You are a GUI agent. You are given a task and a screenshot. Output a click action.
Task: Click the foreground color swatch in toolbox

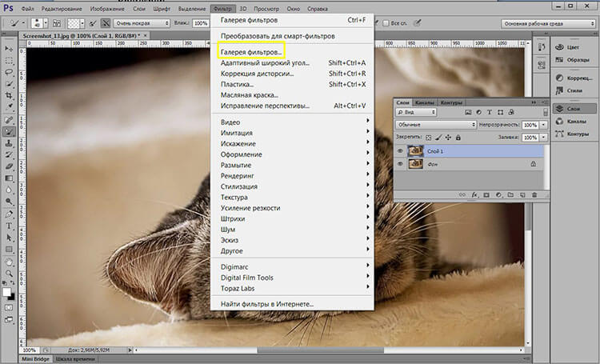coord(7,293)
